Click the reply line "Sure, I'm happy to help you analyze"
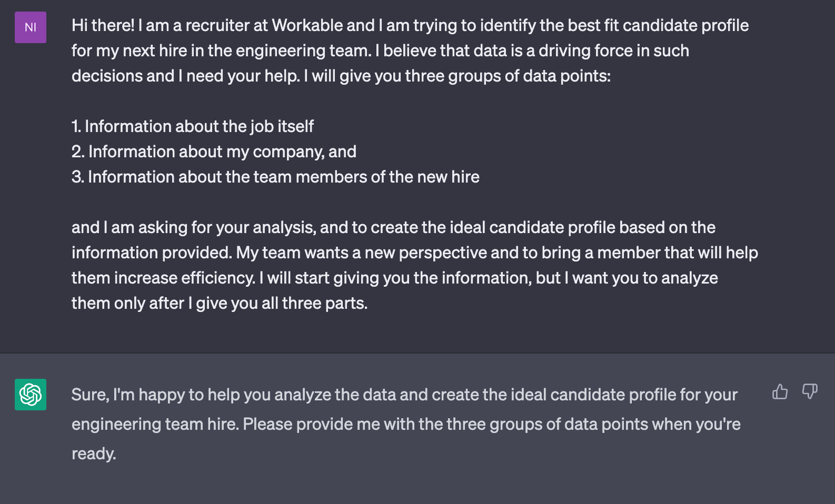This screenshot has height=504, width=835. point(404,395)
